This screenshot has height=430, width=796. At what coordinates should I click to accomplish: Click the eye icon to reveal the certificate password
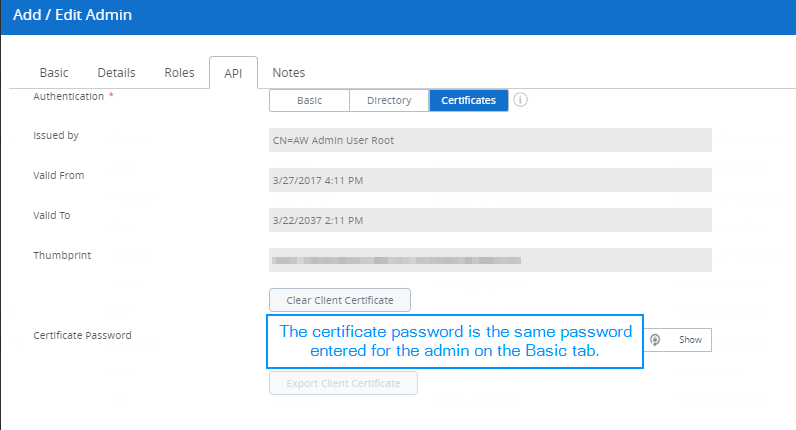[655, 340]
